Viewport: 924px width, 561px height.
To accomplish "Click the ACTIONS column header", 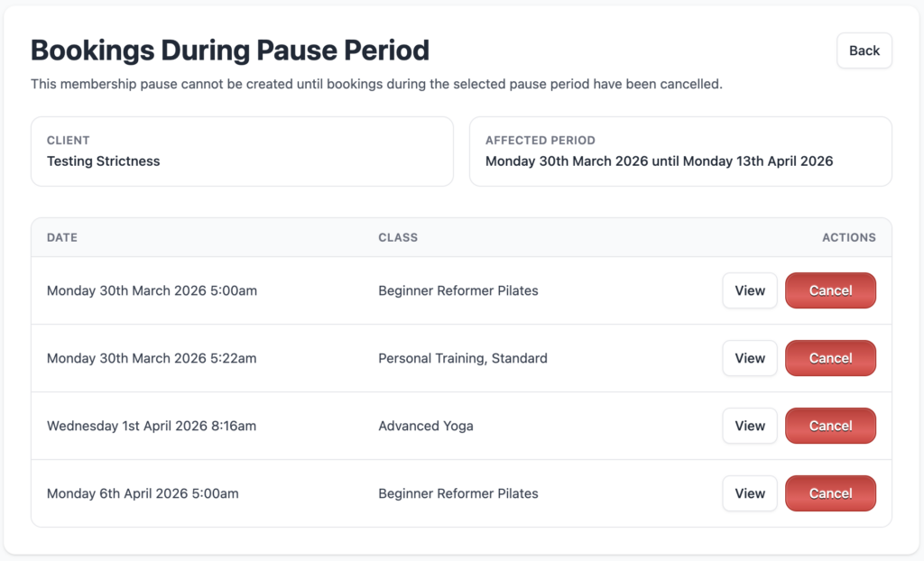I will click(x=848, y=238).
